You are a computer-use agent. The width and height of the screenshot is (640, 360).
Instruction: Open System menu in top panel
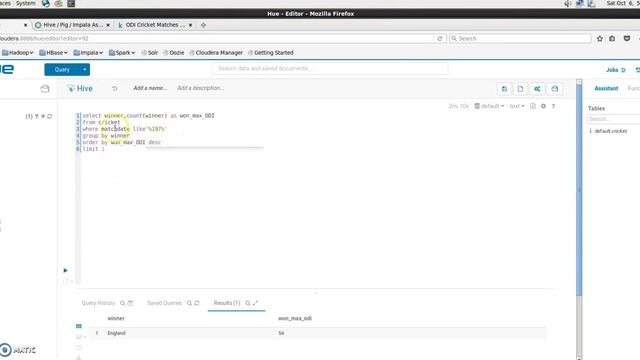(x=25, y=3)
